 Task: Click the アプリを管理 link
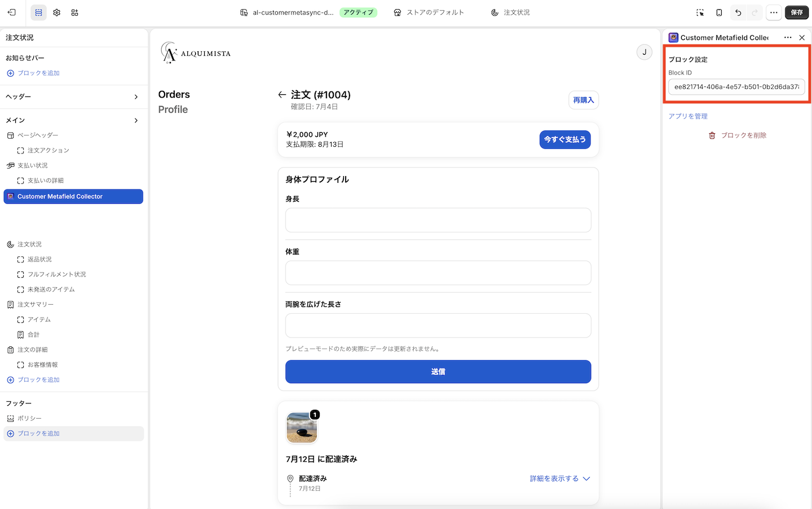point(688,116)
